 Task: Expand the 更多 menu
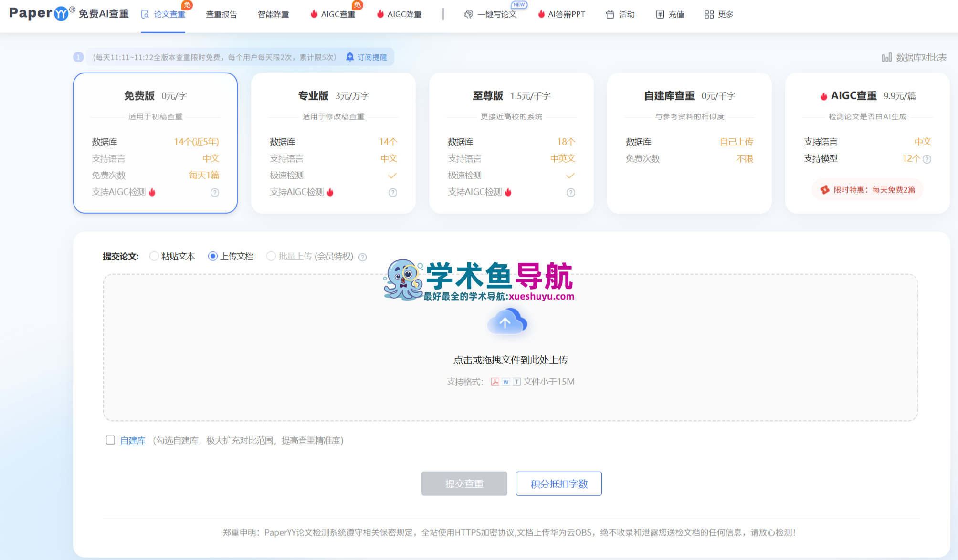click(x=719, y=14)
